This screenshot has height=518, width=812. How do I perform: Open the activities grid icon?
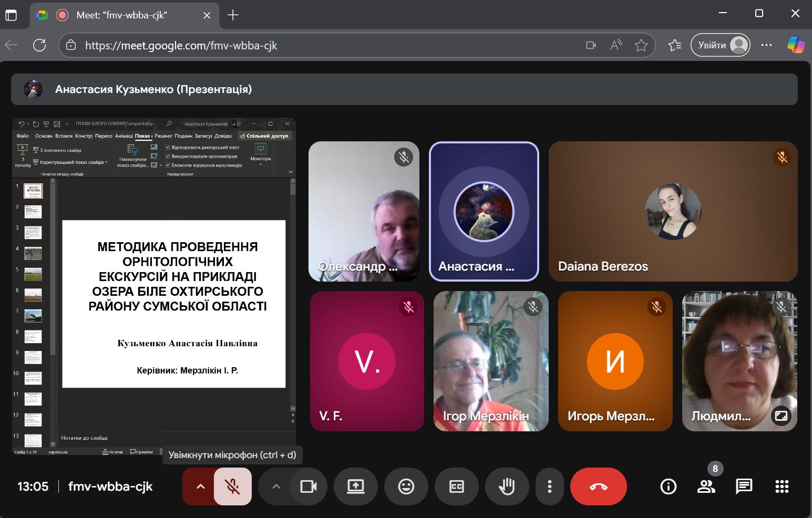point(782,486)
